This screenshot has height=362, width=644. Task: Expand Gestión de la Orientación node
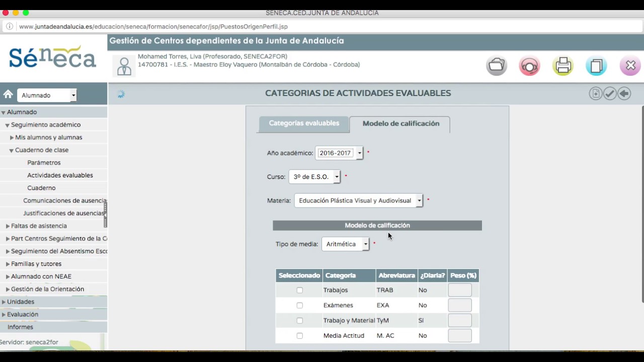point(8,289)
